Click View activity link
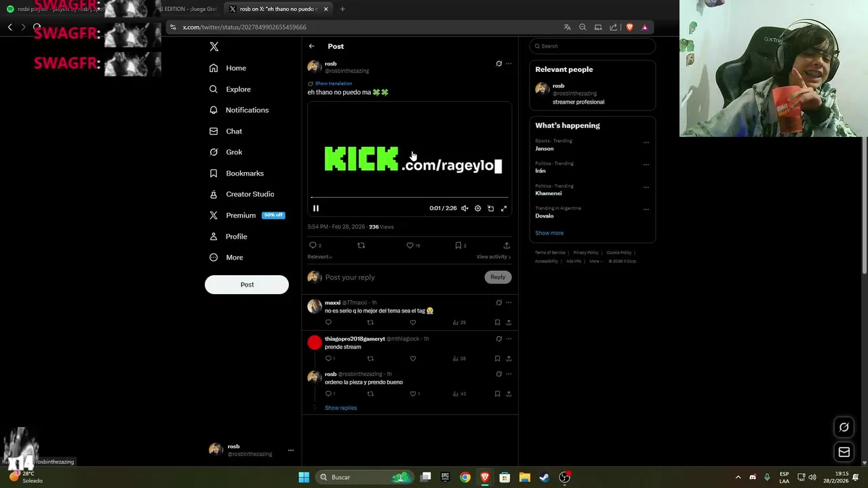Viewport: 868px width, 488px height. (x=494, y=257)
